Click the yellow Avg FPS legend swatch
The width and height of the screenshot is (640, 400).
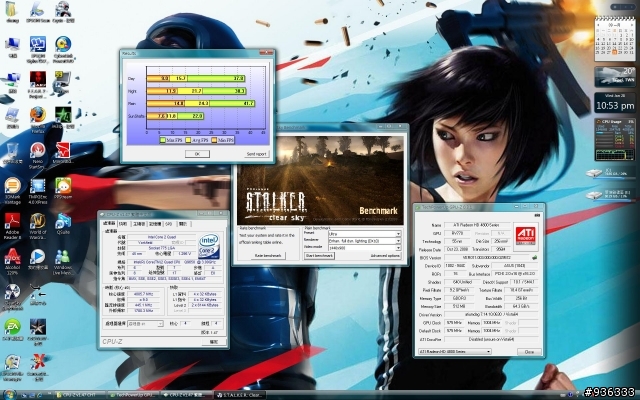188,140
